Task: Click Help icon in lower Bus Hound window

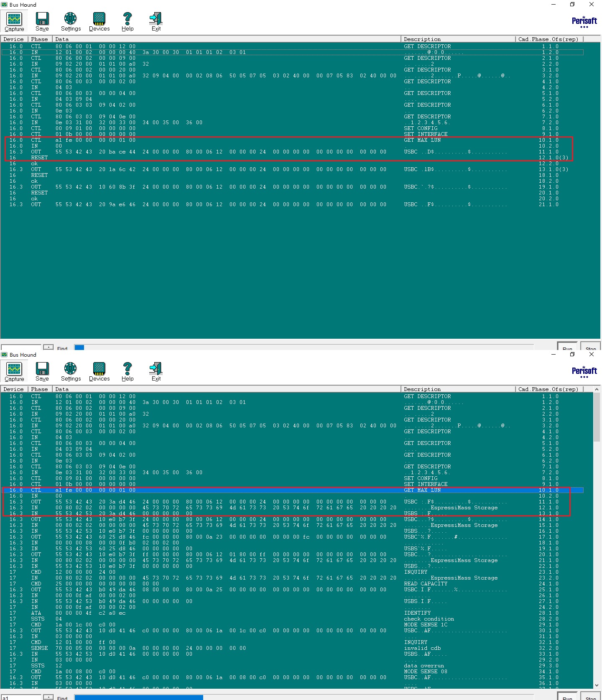Action: point(128,372)
